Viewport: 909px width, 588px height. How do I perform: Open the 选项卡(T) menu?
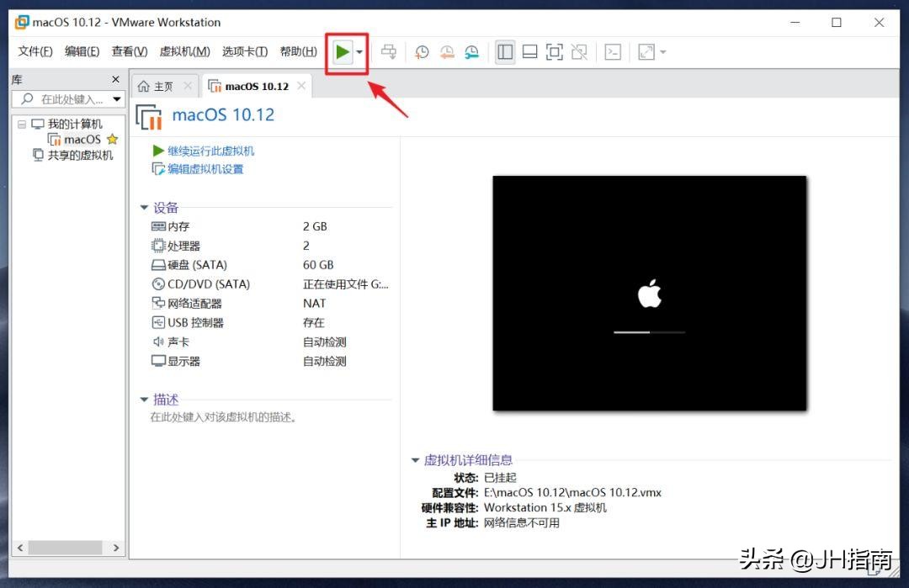[x=245, y=51]
